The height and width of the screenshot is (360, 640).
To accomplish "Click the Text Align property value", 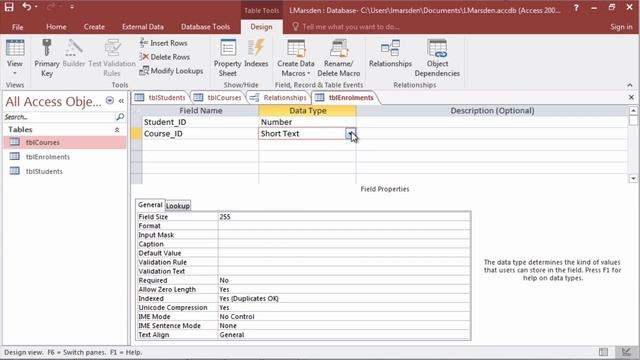I will point(344,335).
